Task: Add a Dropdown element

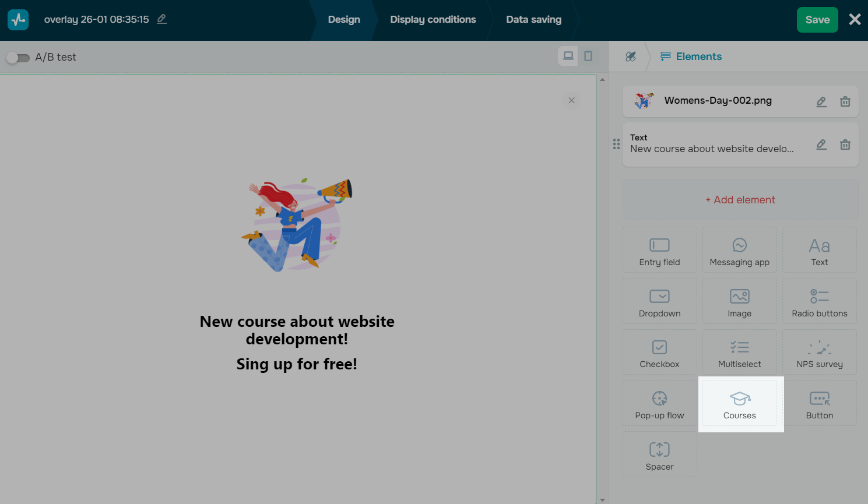Action: pyautogui.click(x=660, y=301)
